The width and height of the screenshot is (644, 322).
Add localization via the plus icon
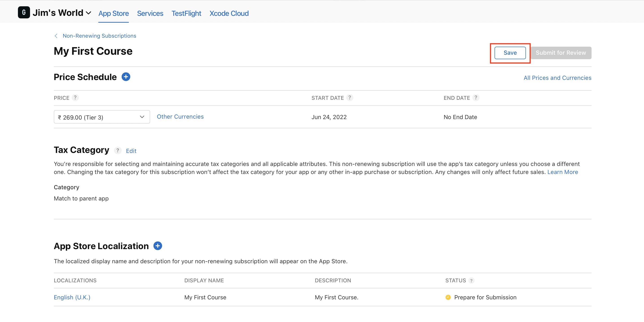[x=158, y=246]
